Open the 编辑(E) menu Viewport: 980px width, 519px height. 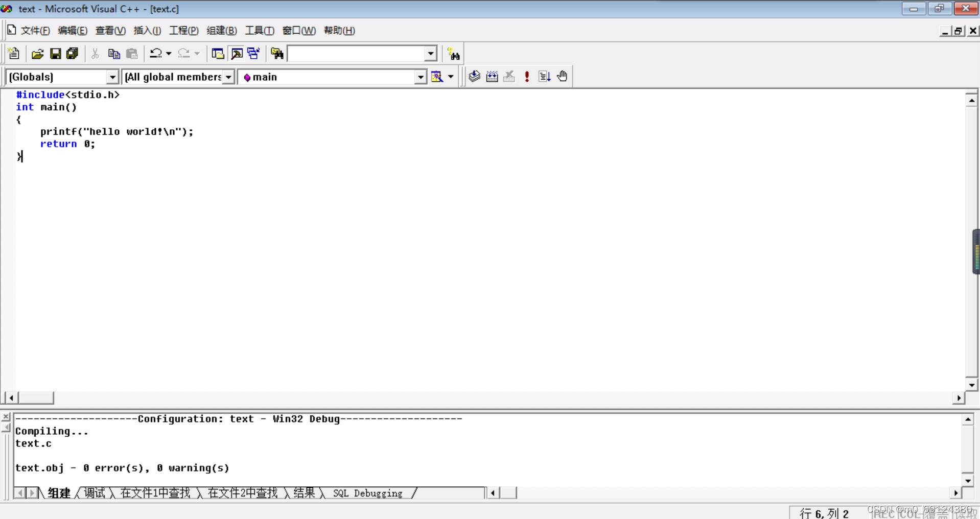click(x=73, y=31)
